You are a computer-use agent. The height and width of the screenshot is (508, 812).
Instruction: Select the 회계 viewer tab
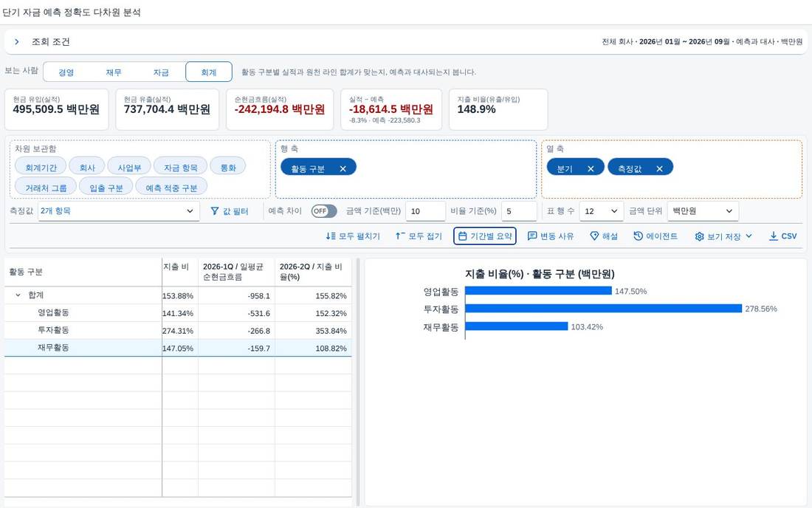point(209,72)
